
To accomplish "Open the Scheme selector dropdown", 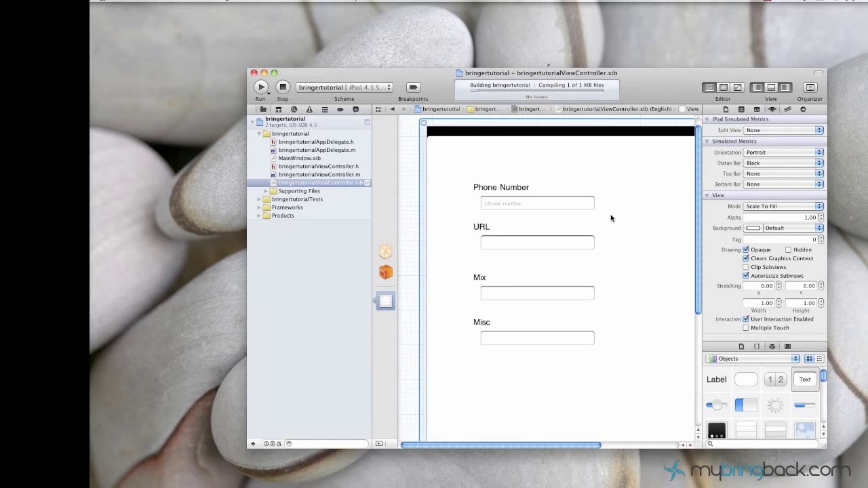I will point(344,87).
